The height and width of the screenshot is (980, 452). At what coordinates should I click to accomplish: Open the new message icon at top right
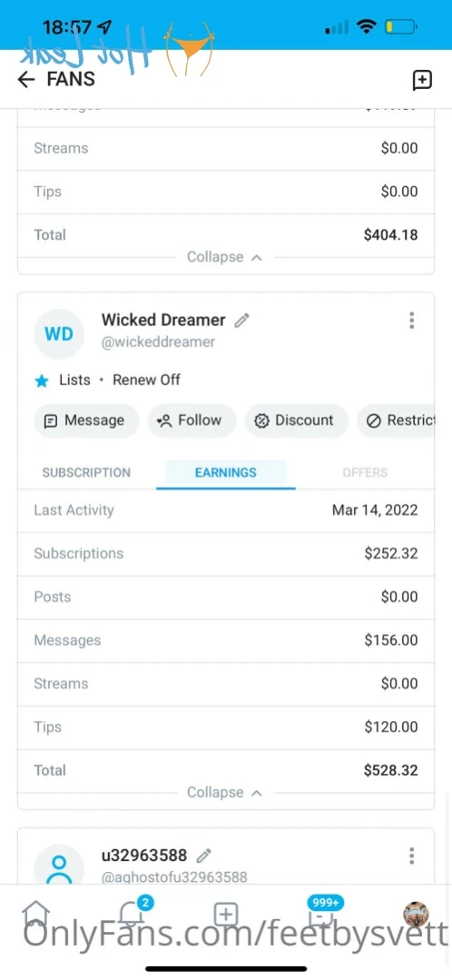pos(423,80)
